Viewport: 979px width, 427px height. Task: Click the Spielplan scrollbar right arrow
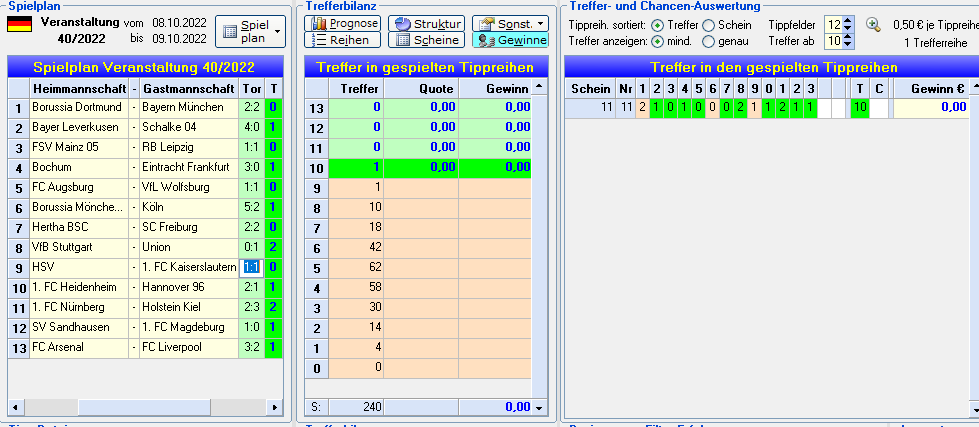tap(275, 407)
